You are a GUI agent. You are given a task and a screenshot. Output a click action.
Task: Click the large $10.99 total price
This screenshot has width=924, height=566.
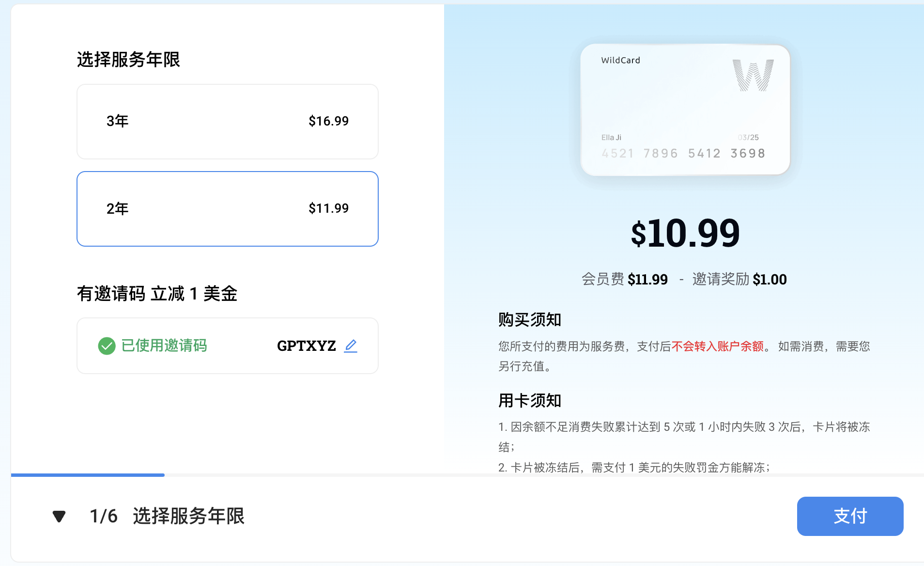(685, 234)
